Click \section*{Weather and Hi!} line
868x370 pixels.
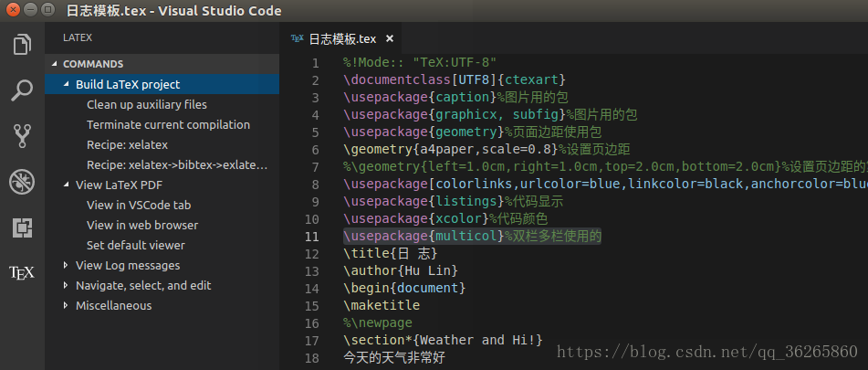tap(443, 340)
